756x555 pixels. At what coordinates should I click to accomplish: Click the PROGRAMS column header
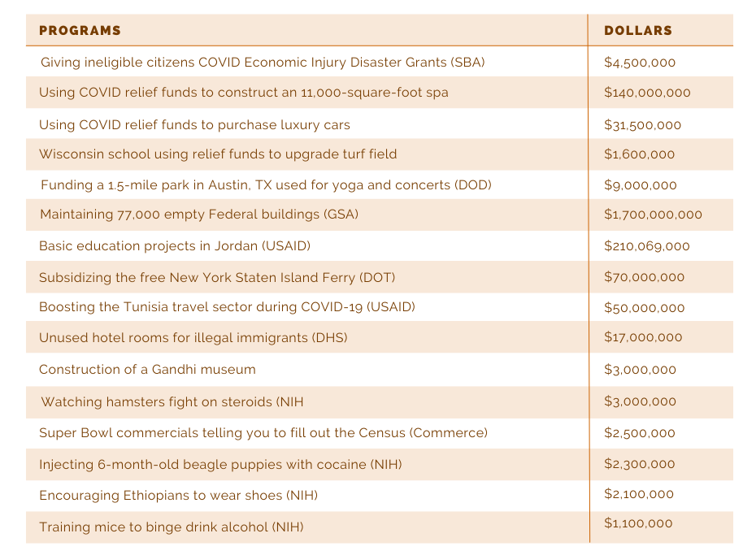pos(80,31)
